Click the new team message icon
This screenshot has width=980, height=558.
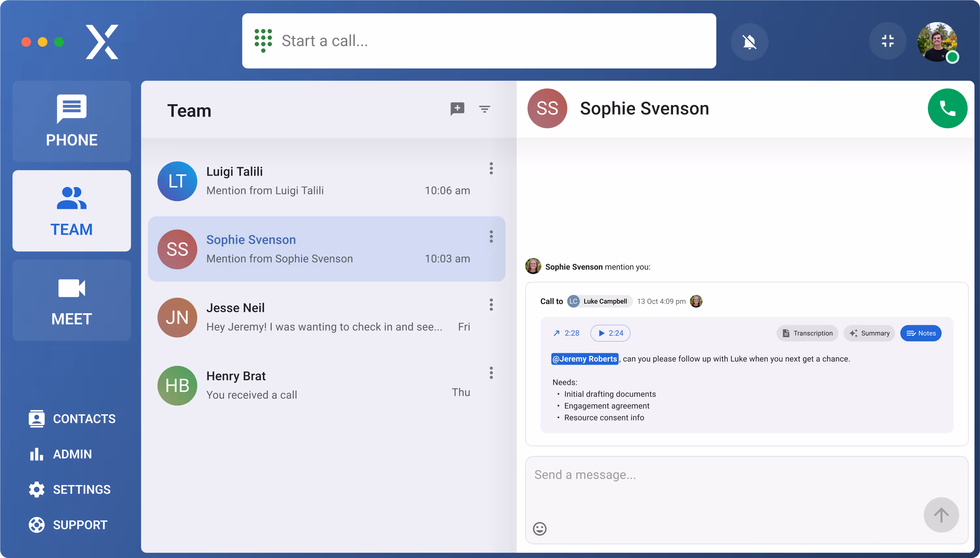point(457,109)
